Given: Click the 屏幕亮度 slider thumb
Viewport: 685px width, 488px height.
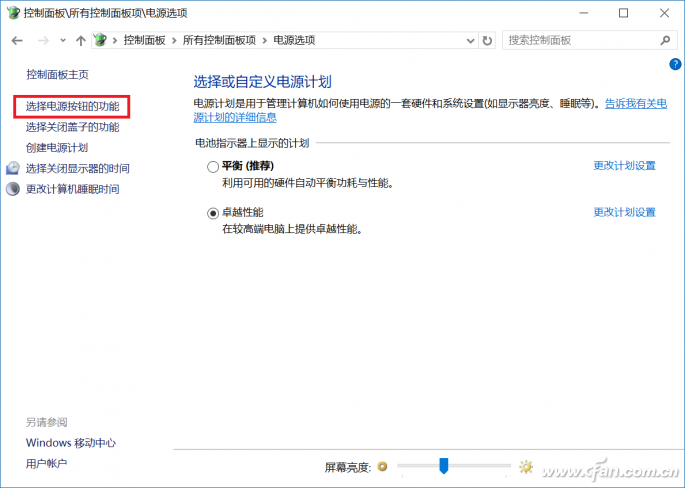Looking at the screenshot, I should [444, 466].
